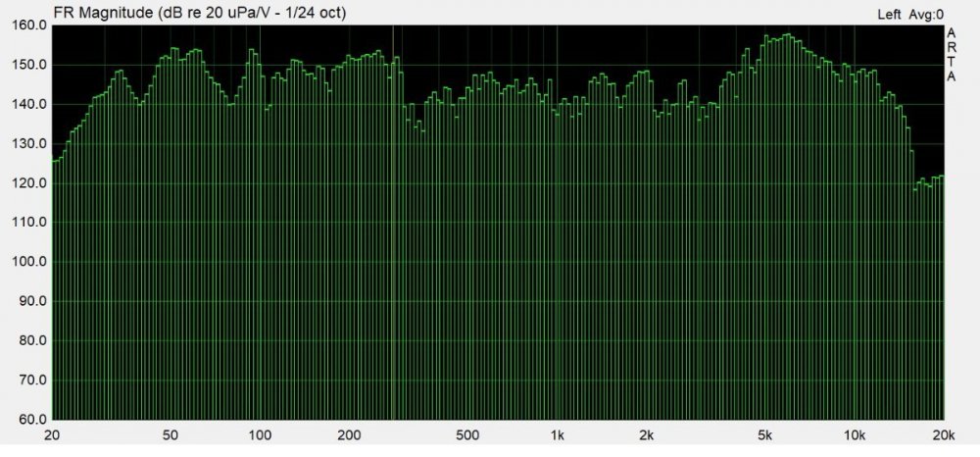Click the vertical ARTA label
980x457 pixels.
pyautogui.click(x=952, y=55)
